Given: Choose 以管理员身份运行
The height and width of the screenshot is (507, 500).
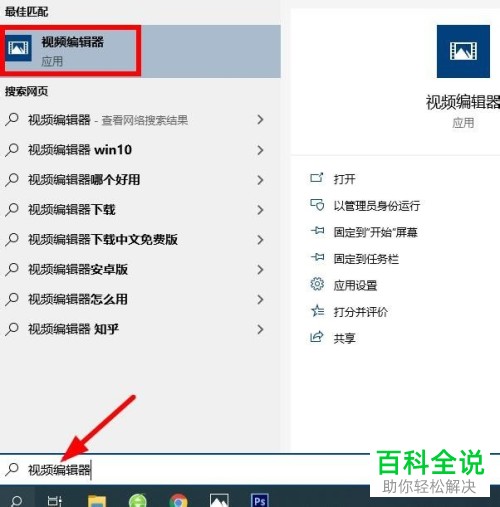Looking at the screenshot, I should (x=377, y=206).
